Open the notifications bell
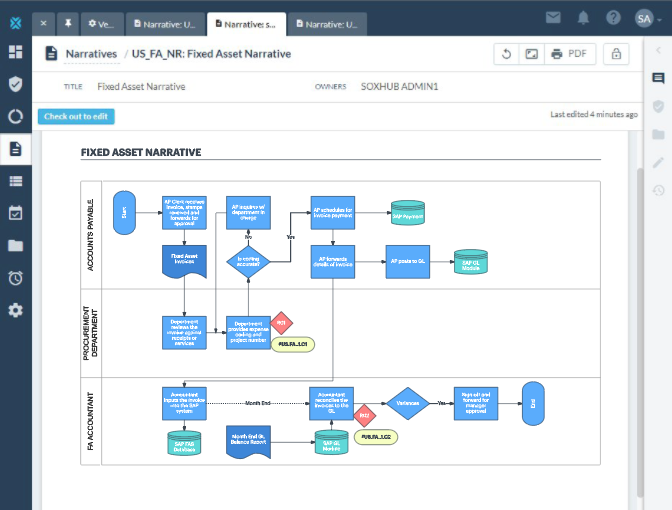The height and width of the screenshot is (510, 672). click(583, 18)
